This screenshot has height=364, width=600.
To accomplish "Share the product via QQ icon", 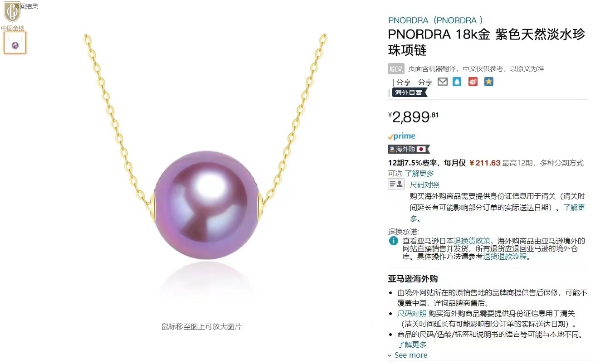I will tap(457, 82).
